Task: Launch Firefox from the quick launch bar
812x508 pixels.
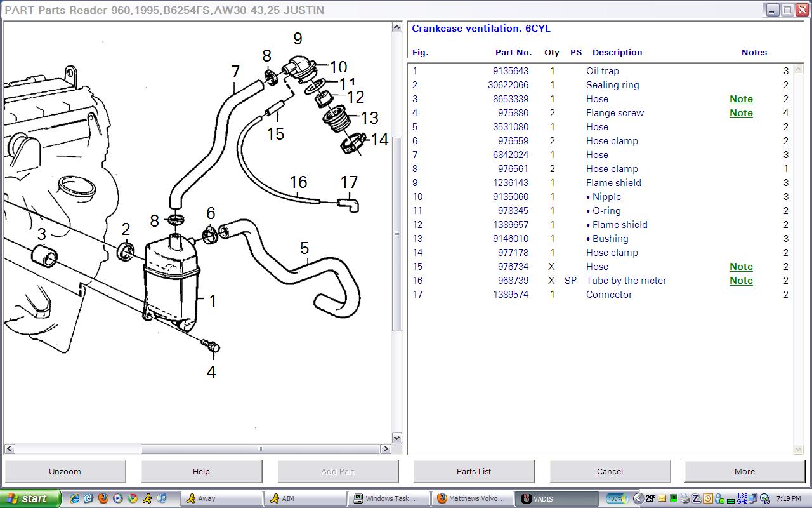Action: pyautogui.click(x=103, y=498)
